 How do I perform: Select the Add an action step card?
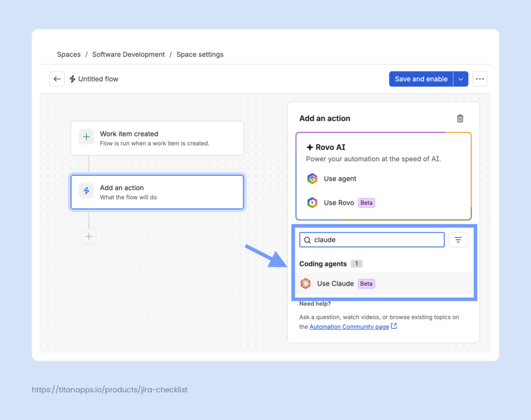[x=157, y=192]
